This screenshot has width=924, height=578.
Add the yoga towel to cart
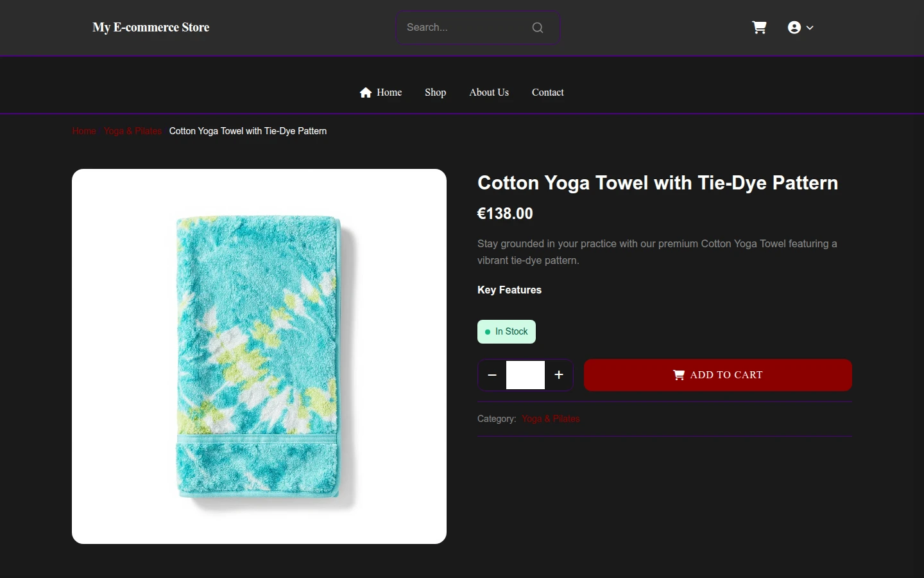(718, 375)
